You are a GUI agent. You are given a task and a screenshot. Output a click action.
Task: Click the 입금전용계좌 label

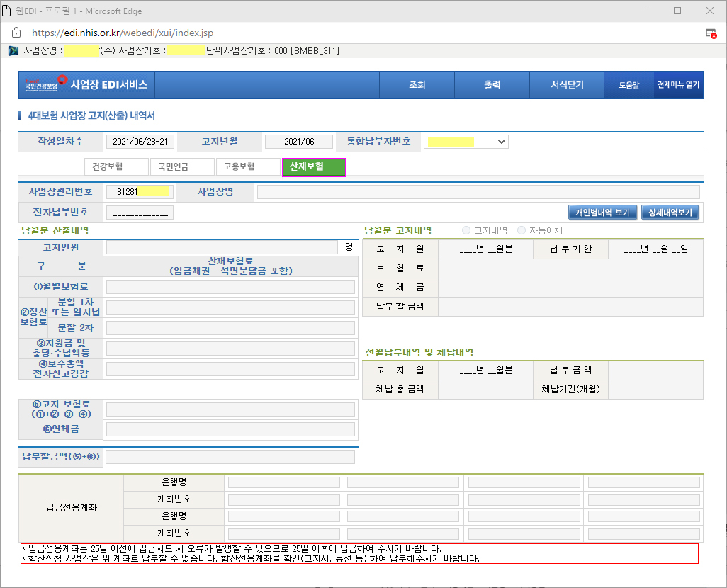tap(72, 507)
